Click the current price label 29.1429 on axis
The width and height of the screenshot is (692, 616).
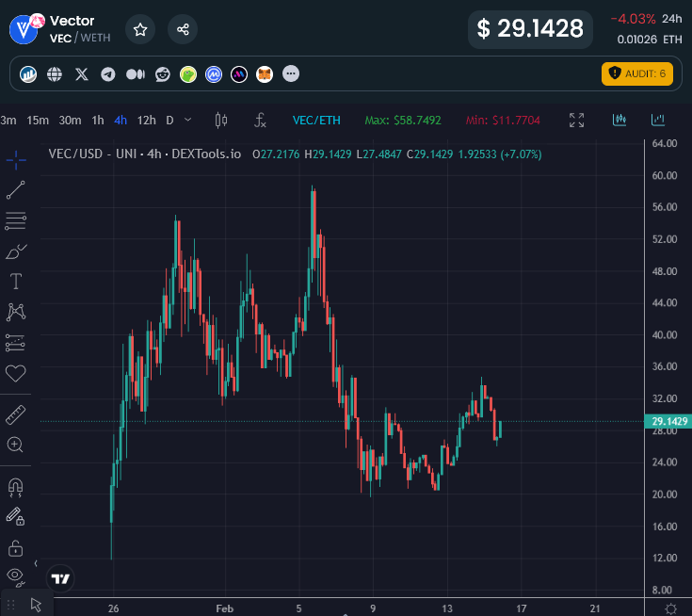(x=668, y=421)
